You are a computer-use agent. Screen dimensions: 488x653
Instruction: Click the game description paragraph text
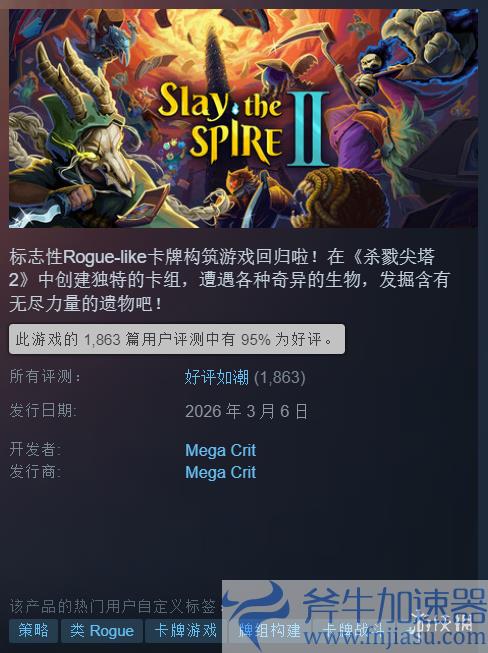pos(229,280)
